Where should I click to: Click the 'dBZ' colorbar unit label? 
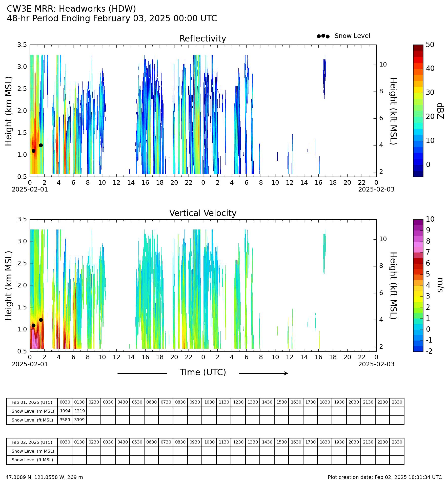pyautogui.click(x=440, y=111)
